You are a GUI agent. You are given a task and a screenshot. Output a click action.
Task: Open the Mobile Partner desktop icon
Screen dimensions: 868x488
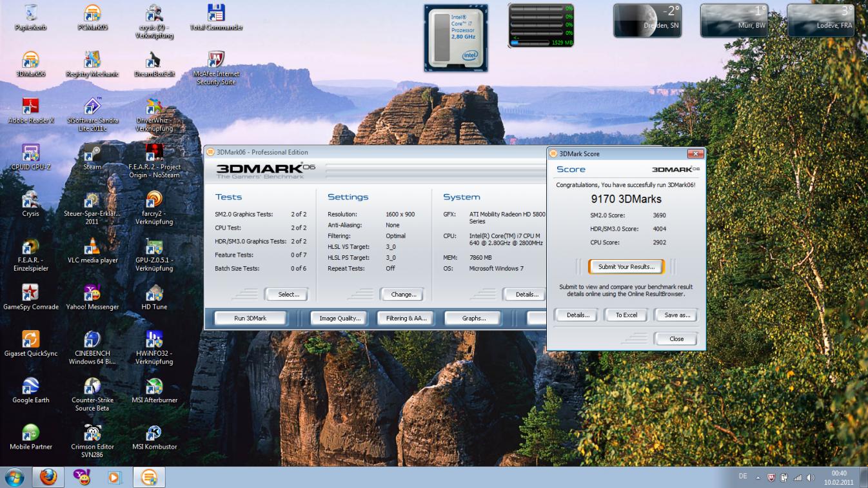[x=30, y=436]
